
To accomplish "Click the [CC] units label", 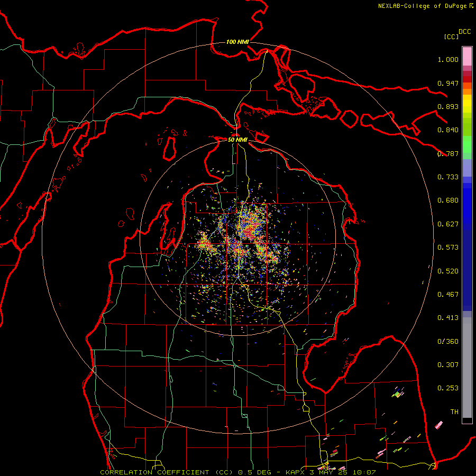I will [451, 36].
